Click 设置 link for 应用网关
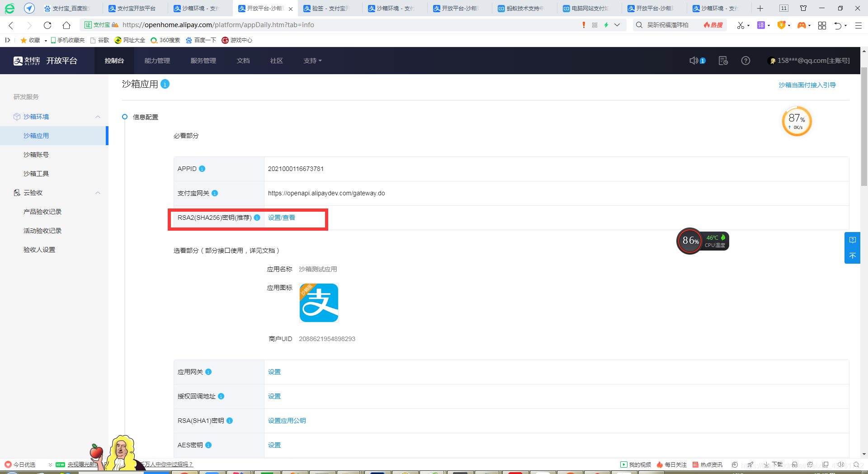Image resolution: width=868 pixels, height=474 pixels. (274, 372)
